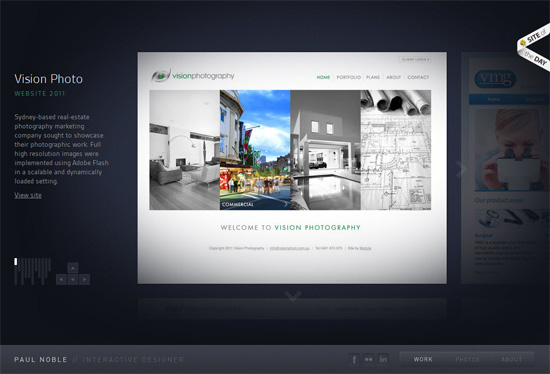Click the Client Login button
Screen dimensions: 550x374
coord(415,60)
